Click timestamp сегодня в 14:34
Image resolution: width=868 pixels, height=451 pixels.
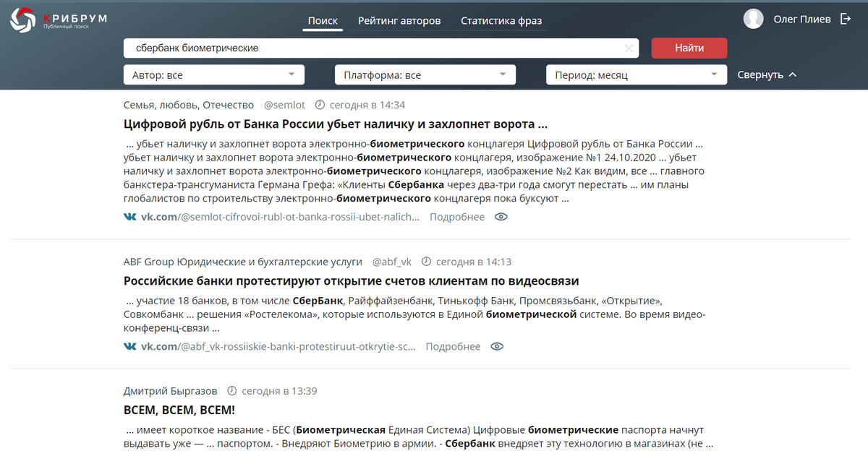click(367, 105)
